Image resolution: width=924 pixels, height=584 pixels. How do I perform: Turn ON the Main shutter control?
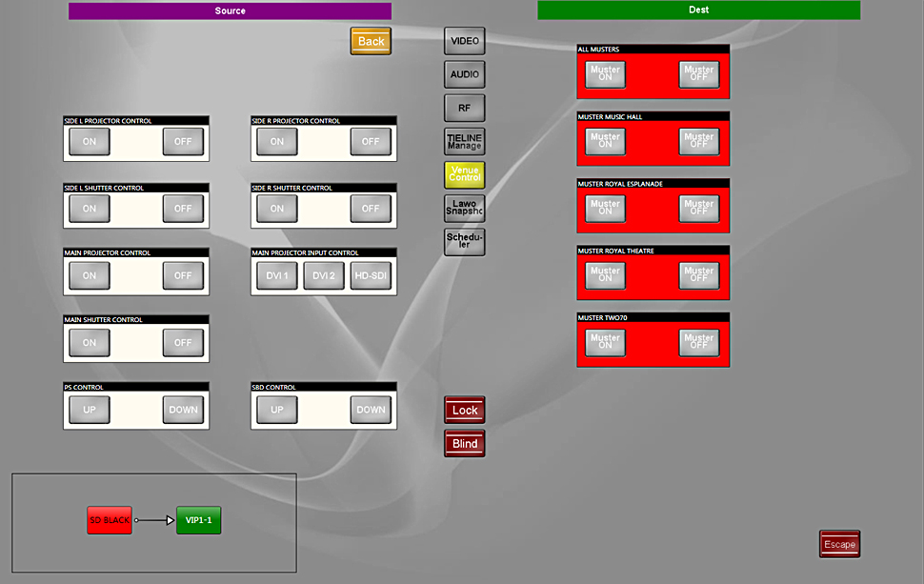[90, 343]
